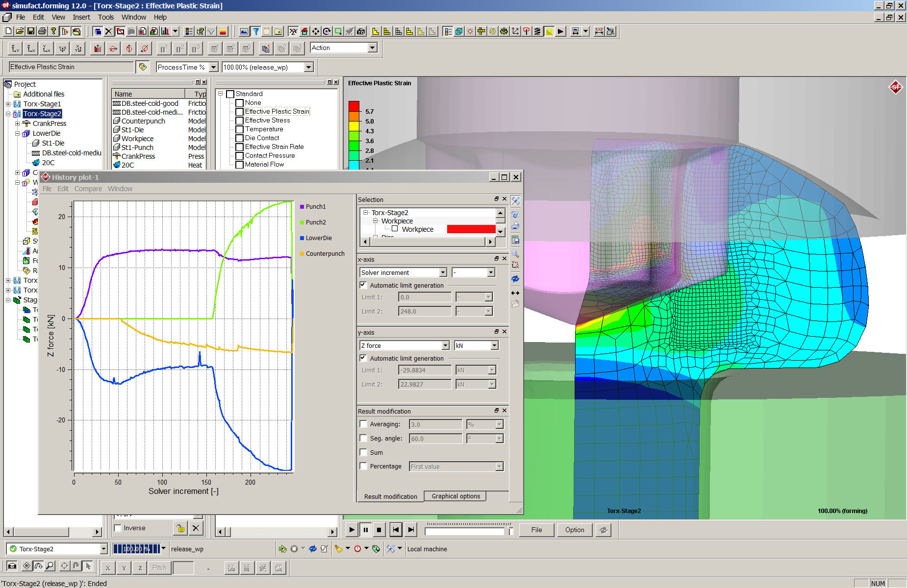The height and width of the screenshot is (588, 907).
Task: Click the File button below the viewport
Action: pos(536,530)
